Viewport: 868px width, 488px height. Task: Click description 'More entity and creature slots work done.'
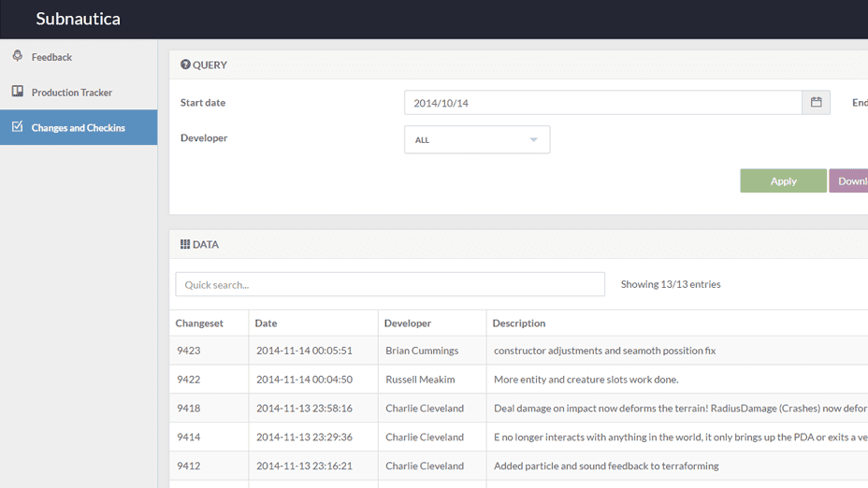click(586, 379)
